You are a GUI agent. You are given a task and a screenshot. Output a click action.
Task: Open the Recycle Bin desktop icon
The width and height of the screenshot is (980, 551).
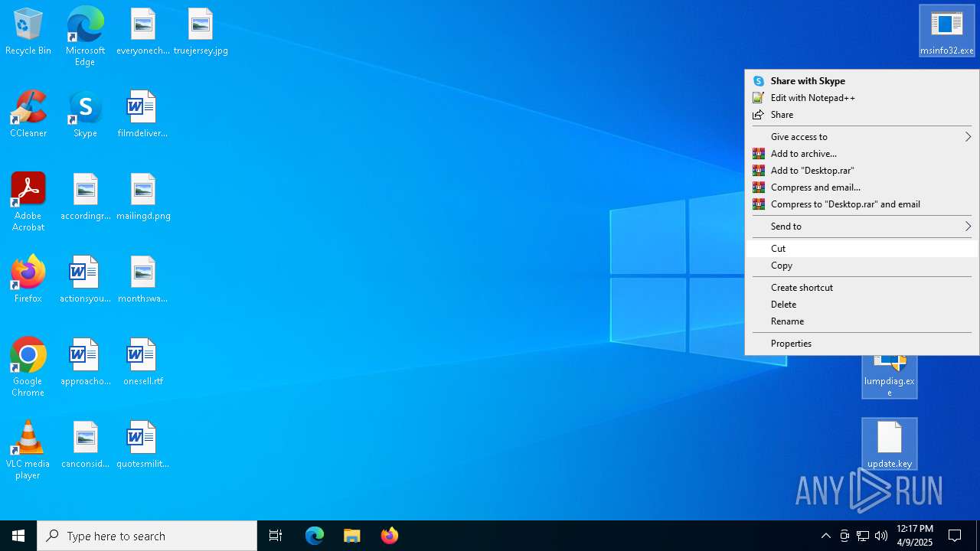pyautogui.click(x=28, y=32)
